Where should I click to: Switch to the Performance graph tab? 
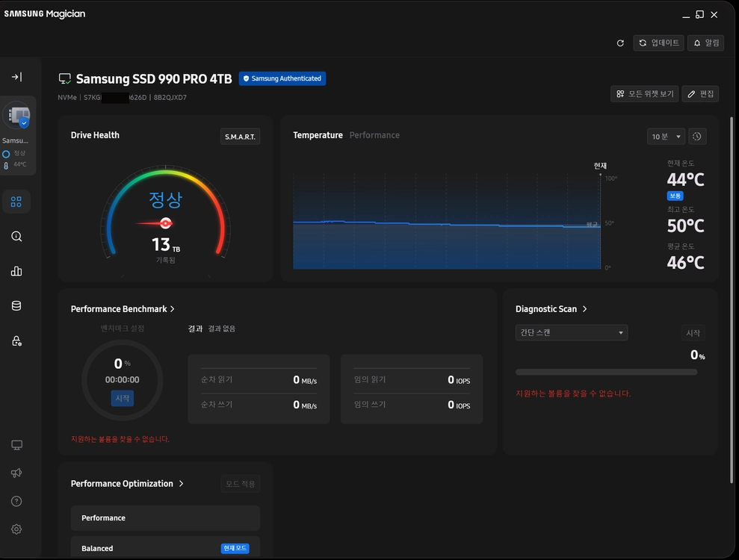374,135
